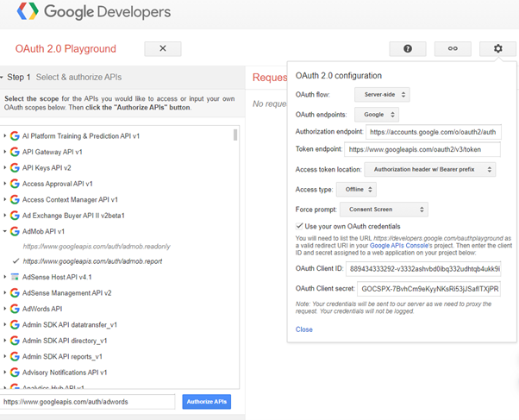Screen dimensions: 519x420
Task: Select the admob.readonly scope
Action: tap(97, 247)
